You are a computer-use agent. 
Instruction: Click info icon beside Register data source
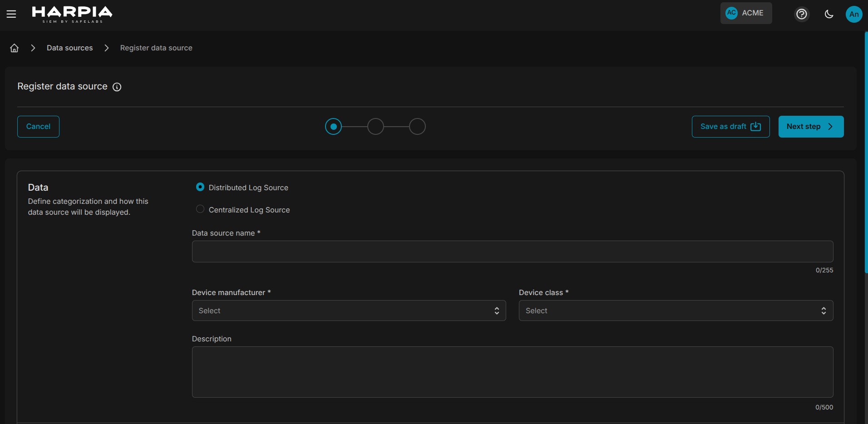pyautogui.click(x=117, y=87)
